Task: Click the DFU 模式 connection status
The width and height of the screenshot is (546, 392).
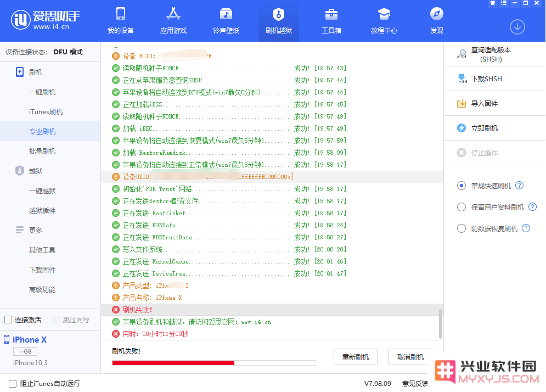Action: click(68, 52)
